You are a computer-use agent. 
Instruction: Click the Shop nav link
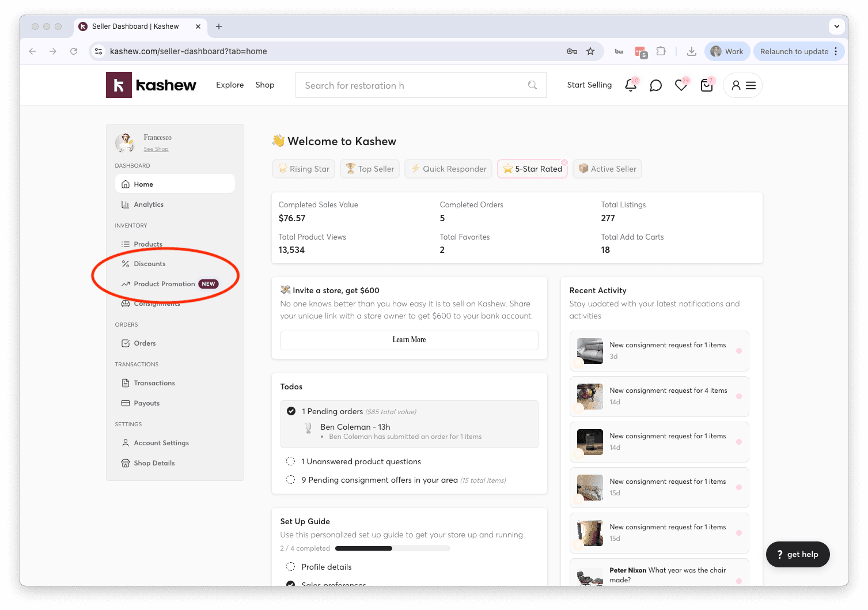[x=265, y=85]
